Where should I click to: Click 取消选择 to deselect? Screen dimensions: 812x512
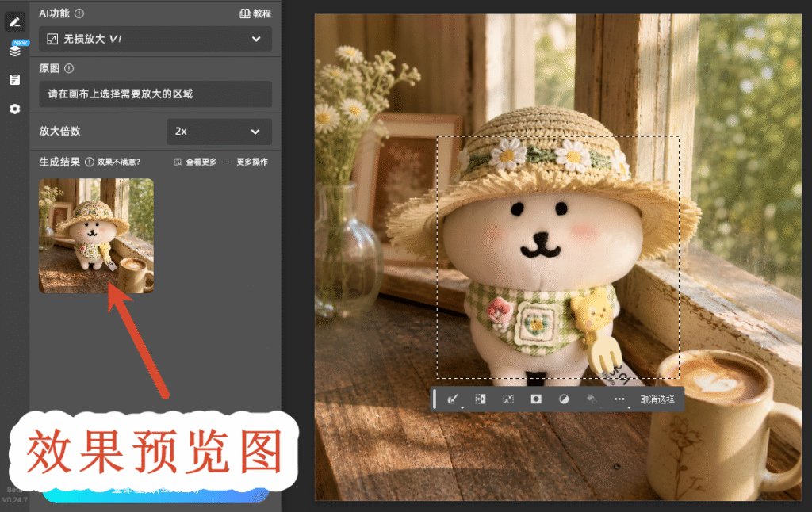657,399
